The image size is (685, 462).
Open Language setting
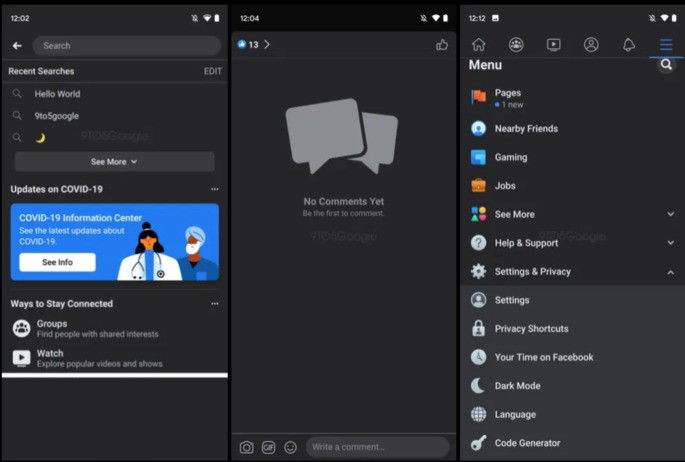(x=572, y=414)
